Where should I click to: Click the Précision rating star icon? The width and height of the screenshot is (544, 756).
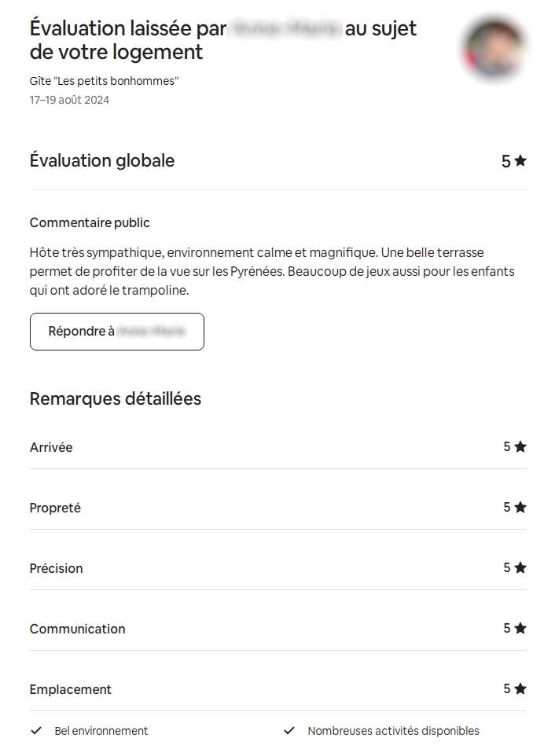point(520,567)
